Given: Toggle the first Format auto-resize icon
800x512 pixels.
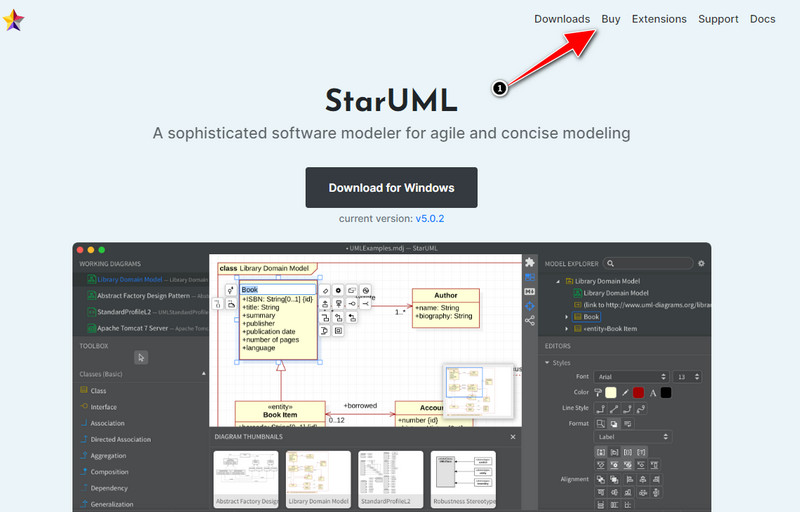Looking at the screenshot, I should tap(601, 424).
